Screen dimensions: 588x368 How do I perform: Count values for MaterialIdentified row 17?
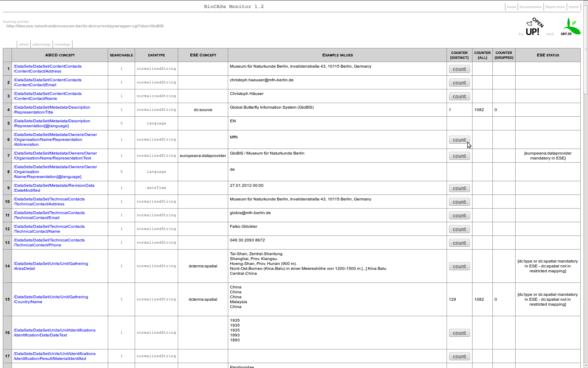460,356
